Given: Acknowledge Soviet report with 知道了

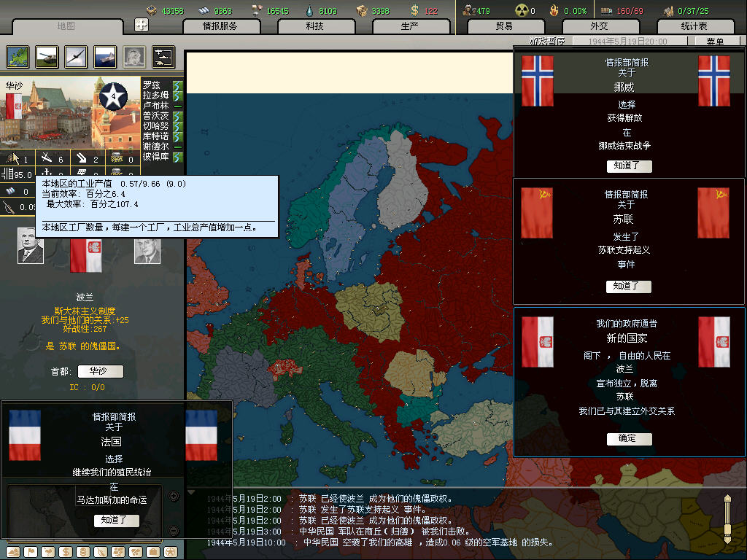Looking at the screenshot, I should click(628, 286).
